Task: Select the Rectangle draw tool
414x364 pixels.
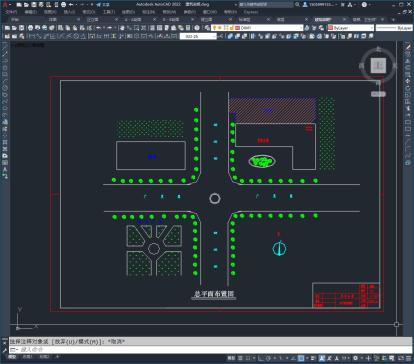Action: pos(5,75)
